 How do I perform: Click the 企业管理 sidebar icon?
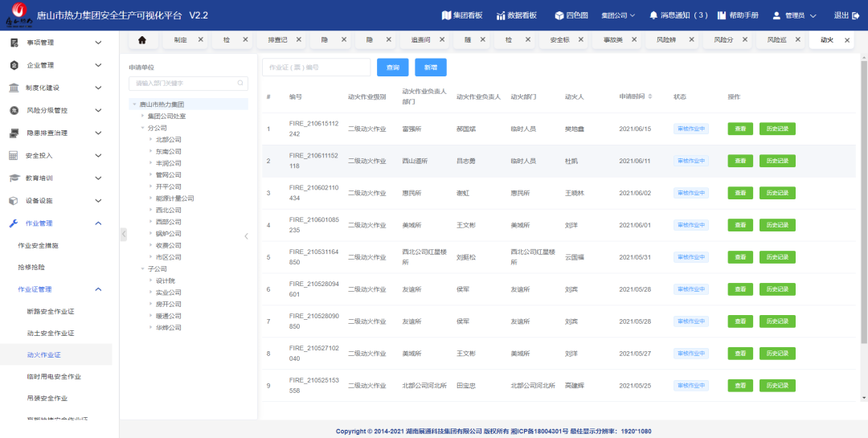tap(14, 65)
